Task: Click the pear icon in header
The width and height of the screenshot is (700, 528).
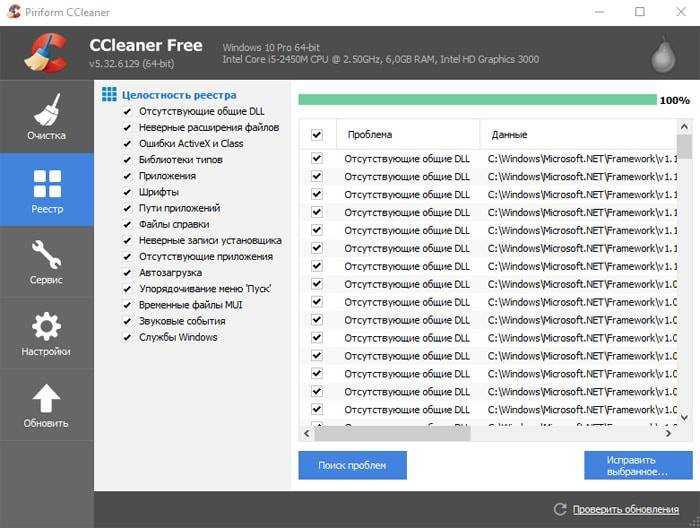Action: tap(663, 54)
